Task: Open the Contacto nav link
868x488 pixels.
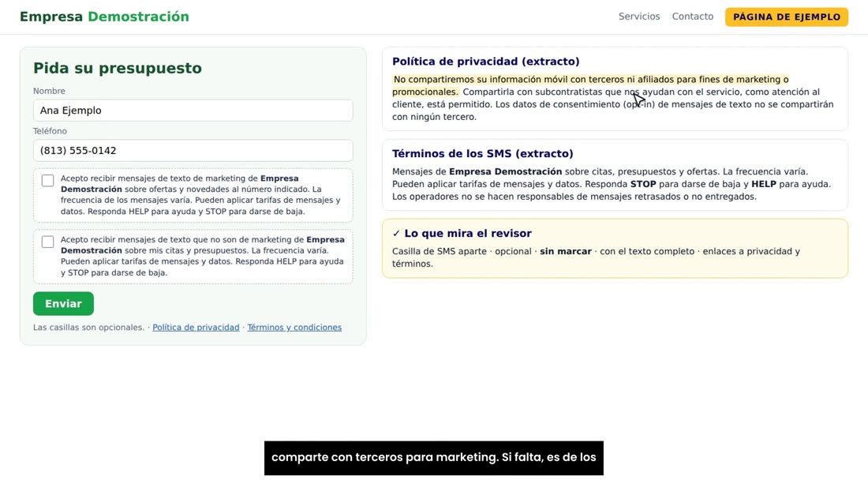Action: point(693,17)
